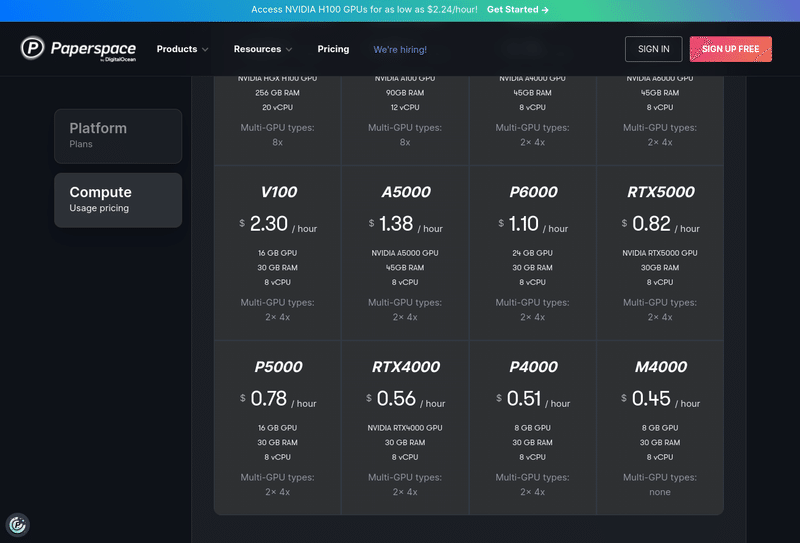800x543 pixels.
Task: Click the 0.51 per hour price
Action: (x=533, y=399)
